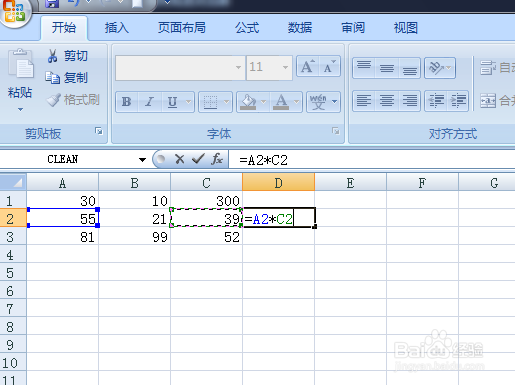Click the merge cells (合并) button
515x385 pixels.
[497, 100]
